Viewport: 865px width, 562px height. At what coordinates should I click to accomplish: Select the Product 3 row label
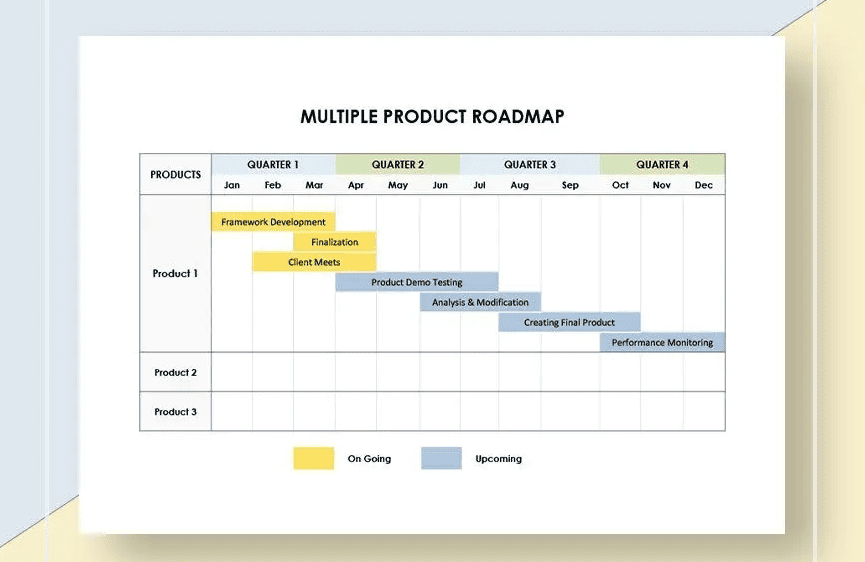[x=175, y=411]
